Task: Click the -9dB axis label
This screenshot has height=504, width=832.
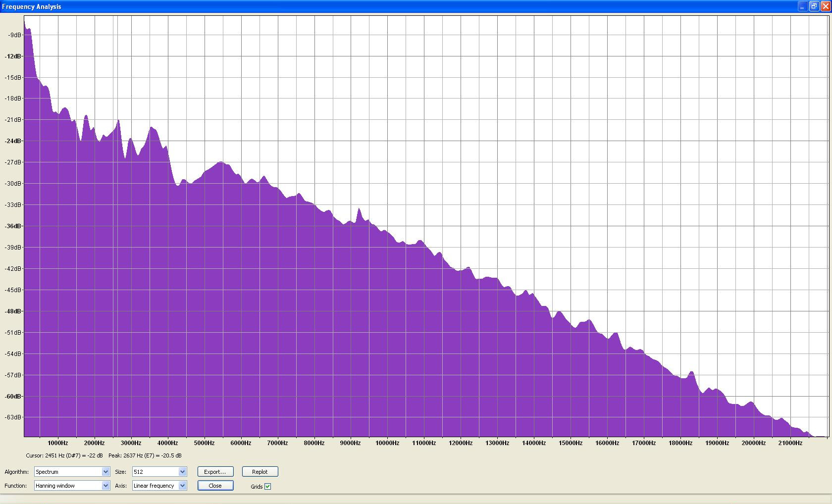Action: click(x=15, y=35)
